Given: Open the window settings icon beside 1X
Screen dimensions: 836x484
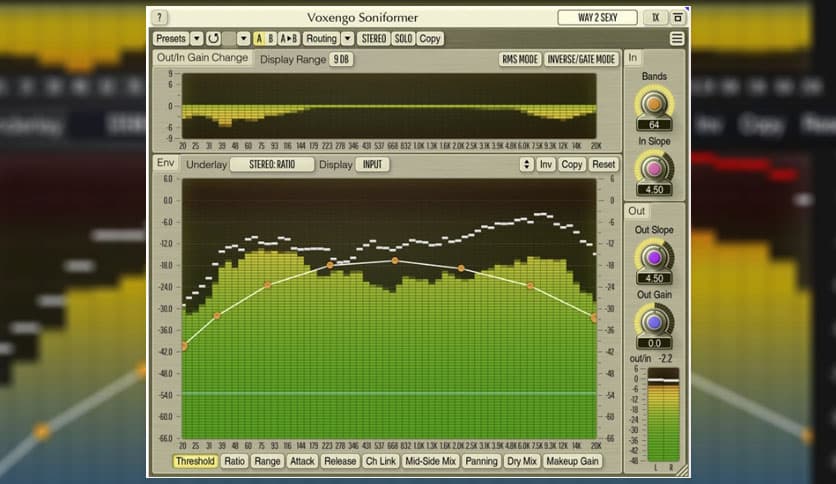Looking at the screenshot, I should pyautogui.click(x=678, y=18).
